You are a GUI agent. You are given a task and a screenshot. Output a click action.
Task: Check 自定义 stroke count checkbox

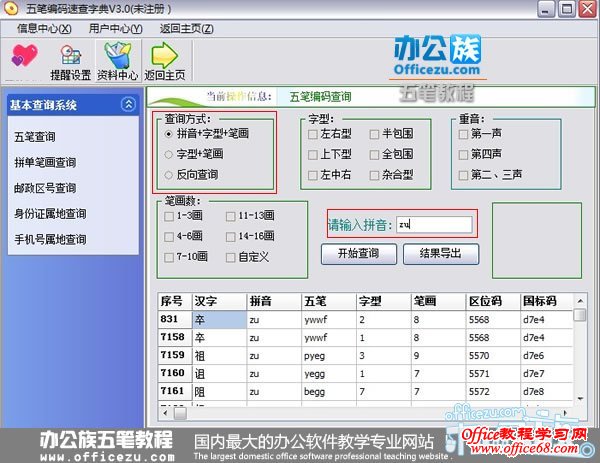coord(230,258)
